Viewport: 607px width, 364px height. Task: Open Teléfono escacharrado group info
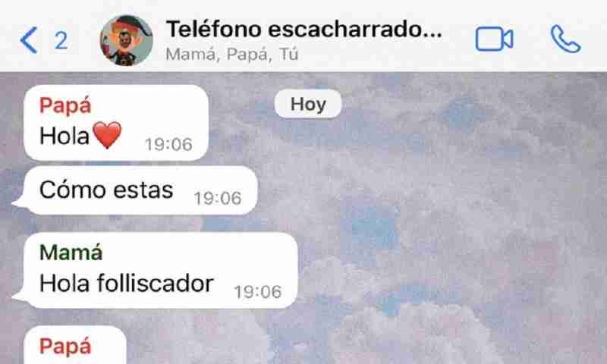coord(304,29)
